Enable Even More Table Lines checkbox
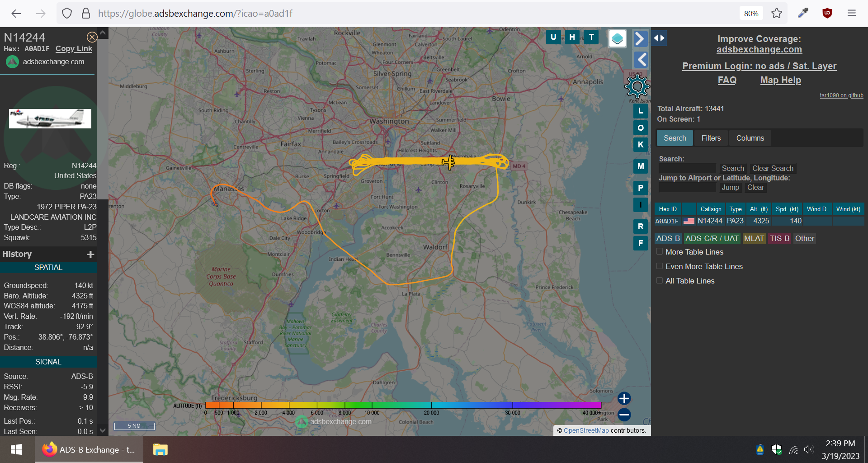Image resolution: width=868 pixels, height=463 pixels. 660,266
